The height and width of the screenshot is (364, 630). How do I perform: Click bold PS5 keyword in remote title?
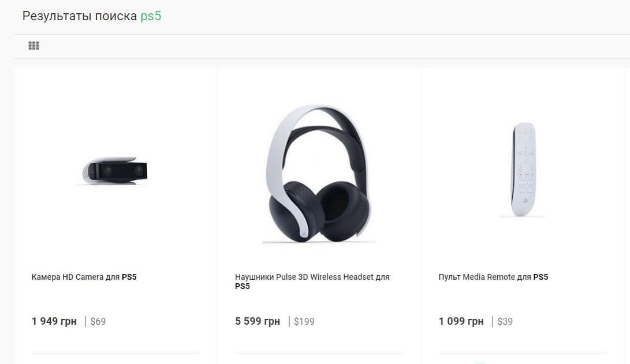coord(540,277)
